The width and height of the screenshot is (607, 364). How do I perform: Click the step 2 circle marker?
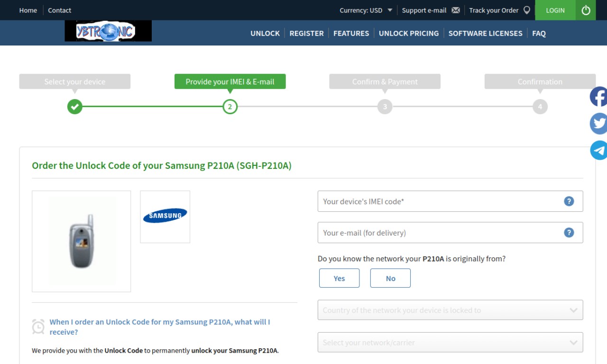coord(230,107)
